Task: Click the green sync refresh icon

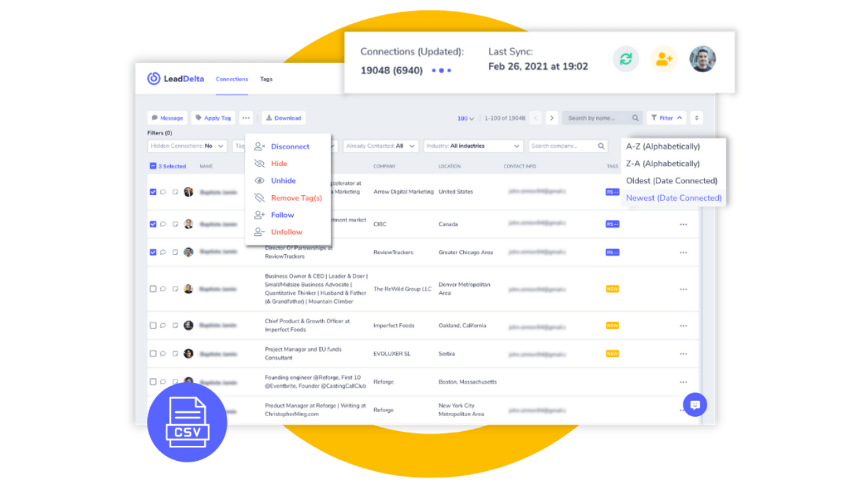Action: click(625, 59)
